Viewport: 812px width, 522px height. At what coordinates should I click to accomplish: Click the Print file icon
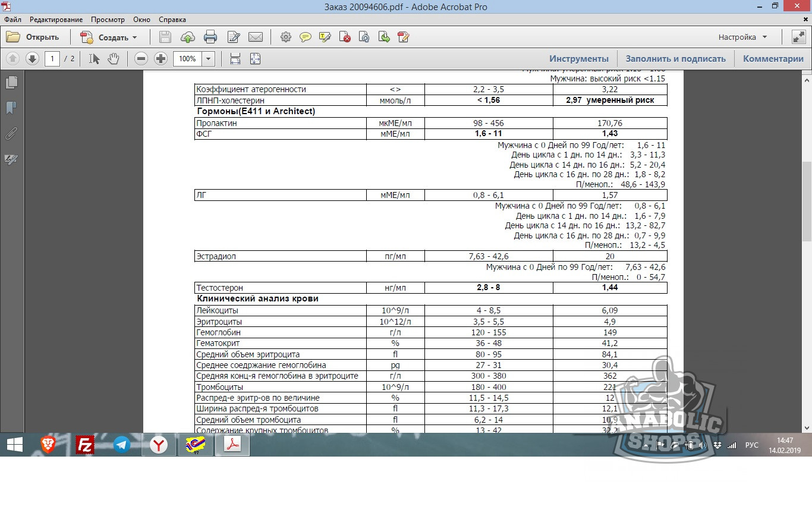point(210,37)
